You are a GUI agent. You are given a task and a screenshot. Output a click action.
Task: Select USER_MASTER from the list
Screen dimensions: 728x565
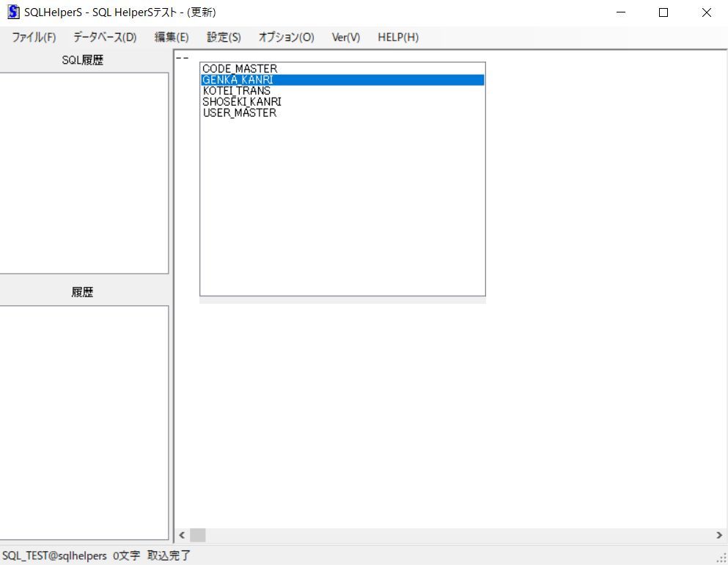tap(342, 113)
